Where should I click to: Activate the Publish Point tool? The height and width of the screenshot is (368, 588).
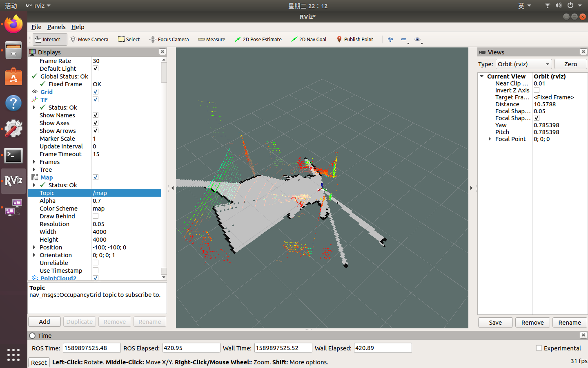[355, 39]
